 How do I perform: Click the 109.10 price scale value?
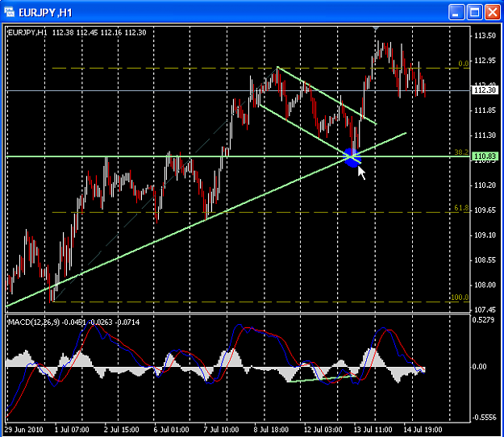(485, 235)
